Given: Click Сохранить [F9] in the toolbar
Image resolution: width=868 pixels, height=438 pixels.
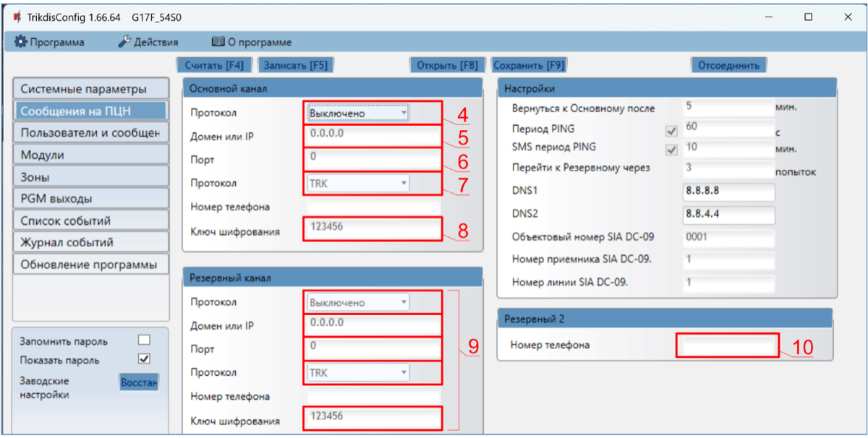Looking at the screenshot, I should coord(528,65).
